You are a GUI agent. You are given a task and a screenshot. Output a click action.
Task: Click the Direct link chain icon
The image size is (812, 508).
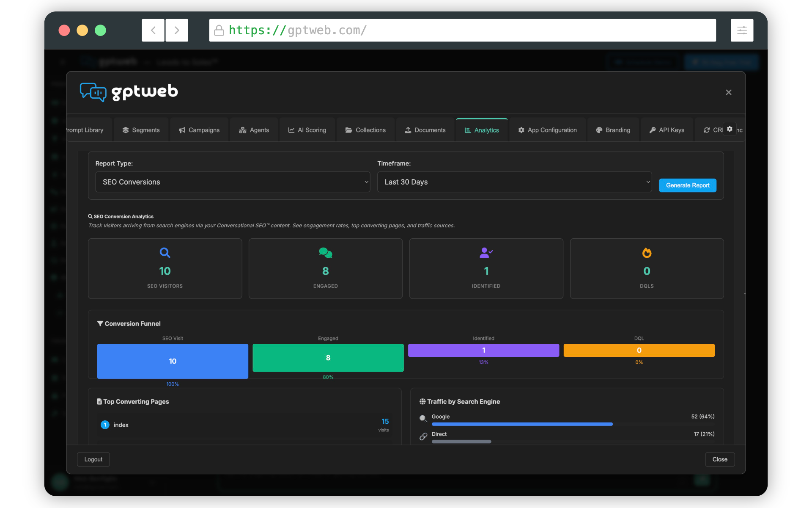click(423, 436)
